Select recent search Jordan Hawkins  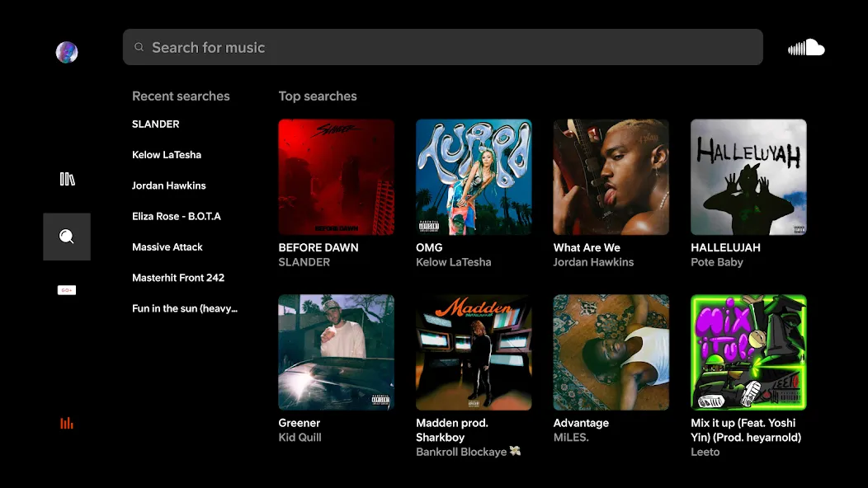[x=169, y=186]
